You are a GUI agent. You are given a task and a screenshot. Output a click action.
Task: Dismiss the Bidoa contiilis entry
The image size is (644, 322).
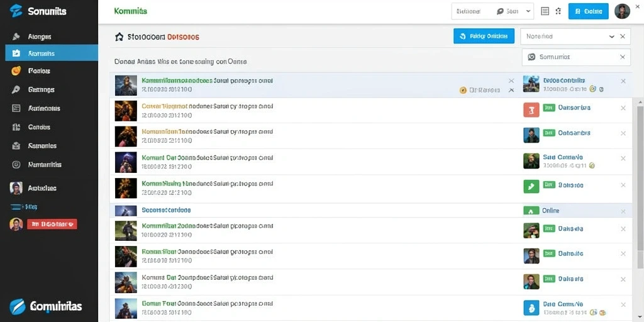(x=623, y=81)
